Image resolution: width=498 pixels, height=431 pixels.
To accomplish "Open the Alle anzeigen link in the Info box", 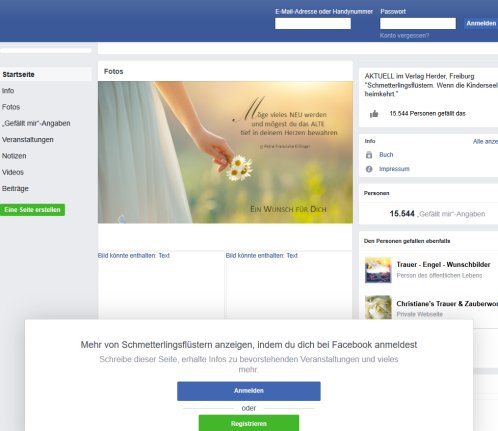I will coord(485,142).
